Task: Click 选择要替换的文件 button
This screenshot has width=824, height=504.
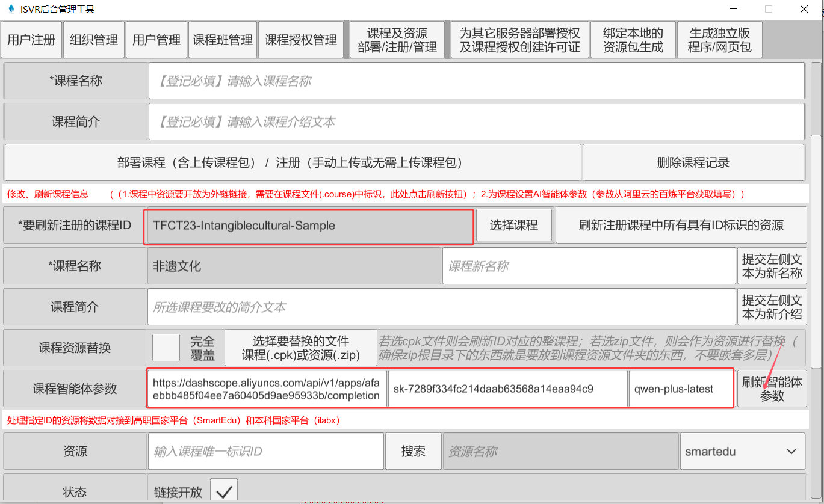Action: pyautogui.click(x=300, y=348)
